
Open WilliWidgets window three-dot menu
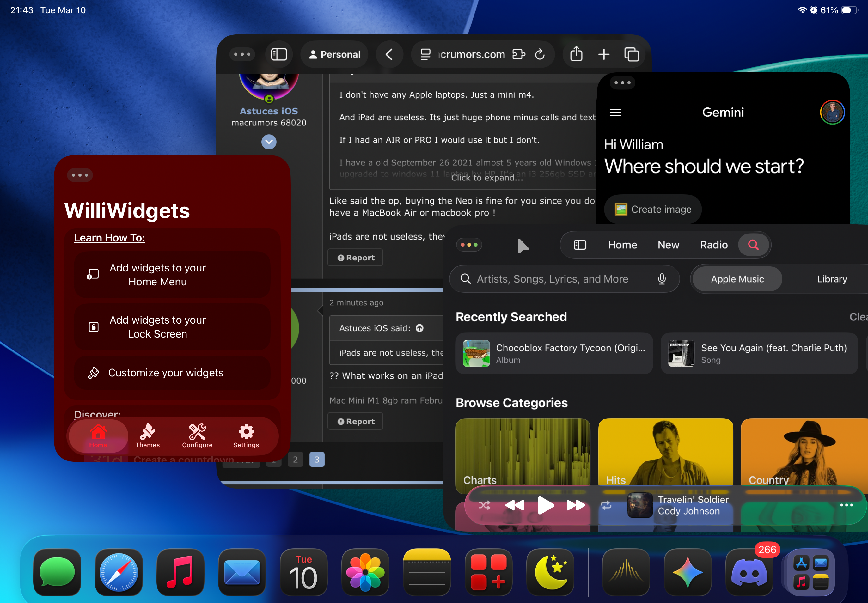[x=80, y=175]
